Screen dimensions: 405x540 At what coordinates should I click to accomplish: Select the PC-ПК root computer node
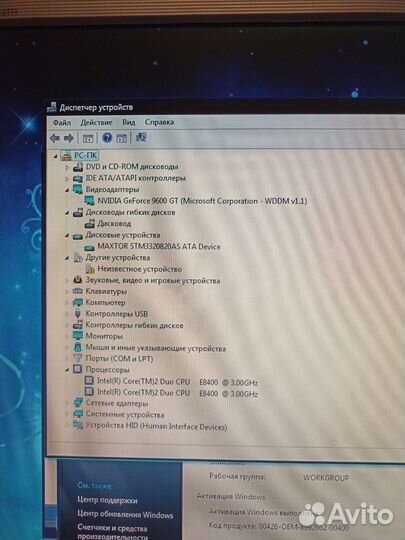point(86,155)
